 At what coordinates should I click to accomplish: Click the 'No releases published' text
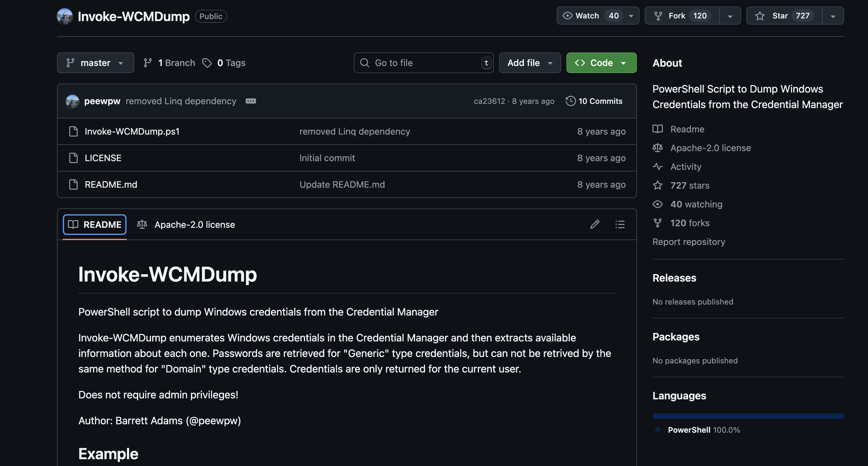pyautogui.click(x=693, y=302)
